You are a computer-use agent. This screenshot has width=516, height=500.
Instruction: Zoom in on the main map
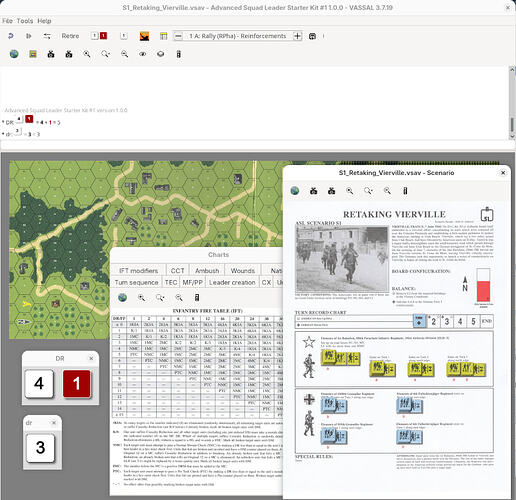click(87, 54)
